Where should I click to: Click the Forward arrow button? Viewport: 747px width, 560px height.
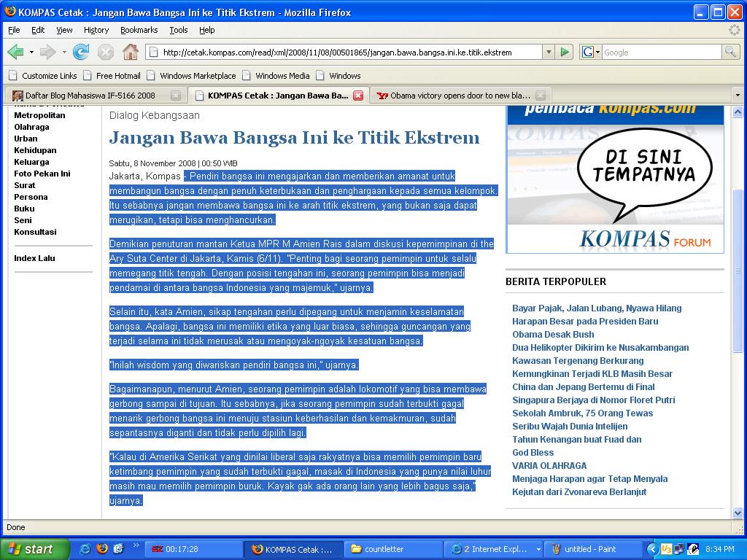click(x=47, y=52)
